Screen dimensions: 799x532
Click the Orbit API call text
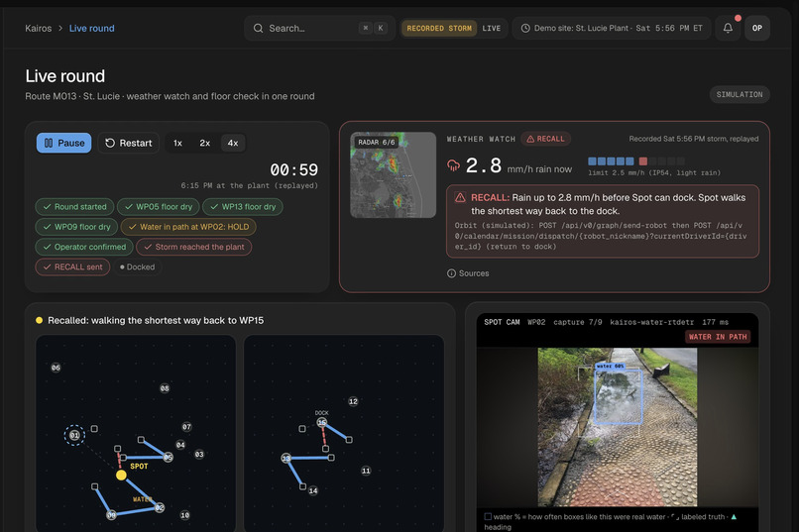[601, 236]
